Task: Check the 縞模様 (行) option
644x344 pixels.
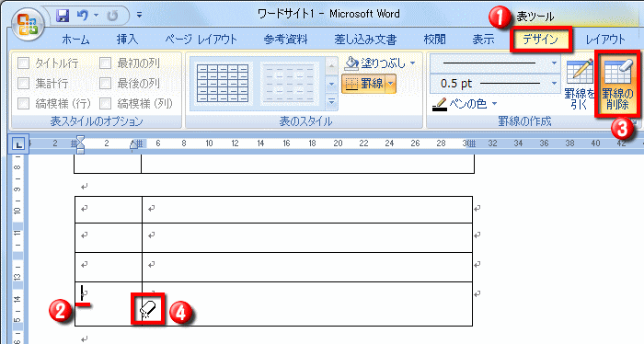Action: [23, 103]
